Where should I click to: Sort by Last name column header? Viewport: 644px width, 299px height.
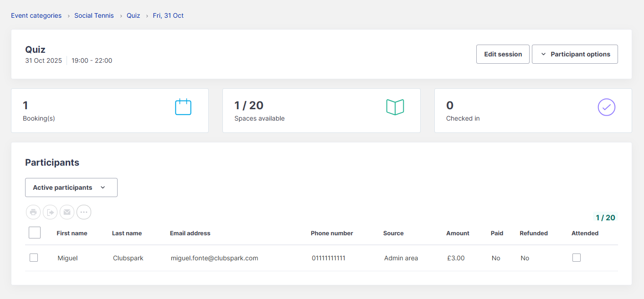[127, 233]
